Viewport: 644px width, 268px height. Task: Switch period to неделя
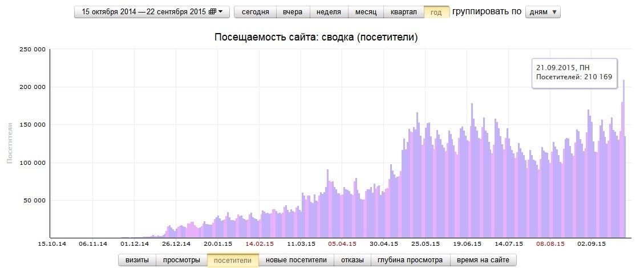pos(329,12)
